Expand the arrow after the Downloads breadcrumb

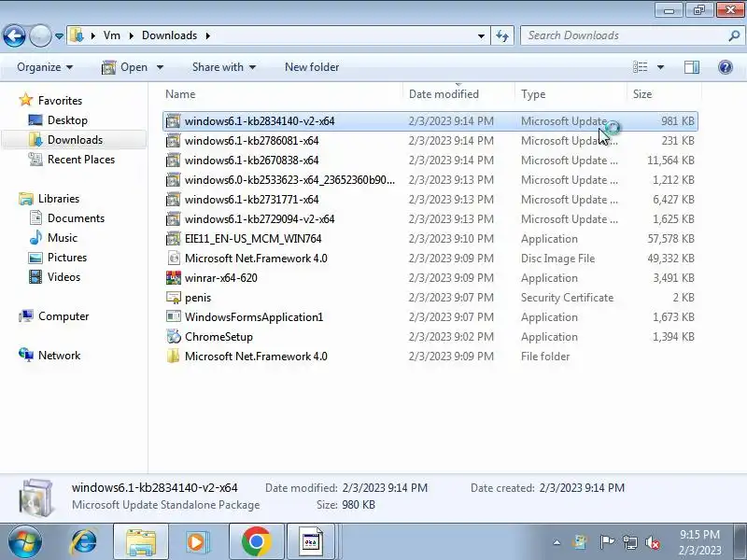[208, 35]
